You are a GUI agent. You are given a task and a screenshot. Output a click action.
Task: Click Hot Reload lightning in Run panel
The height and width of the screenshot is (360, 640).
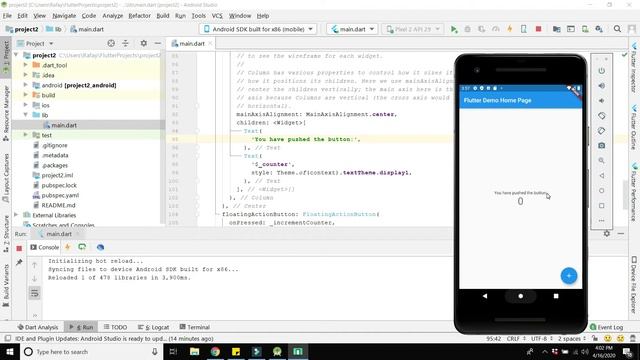[68, 247]
